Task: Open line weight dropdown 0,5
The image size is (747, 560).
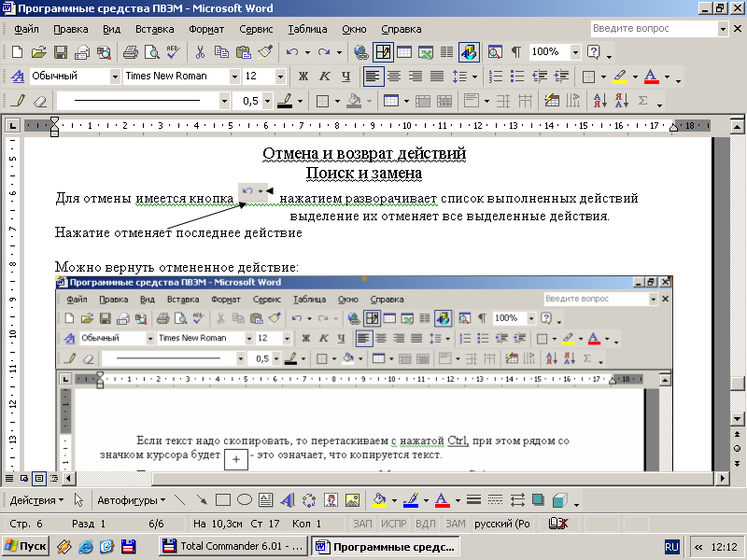Action: coord(268,101)
